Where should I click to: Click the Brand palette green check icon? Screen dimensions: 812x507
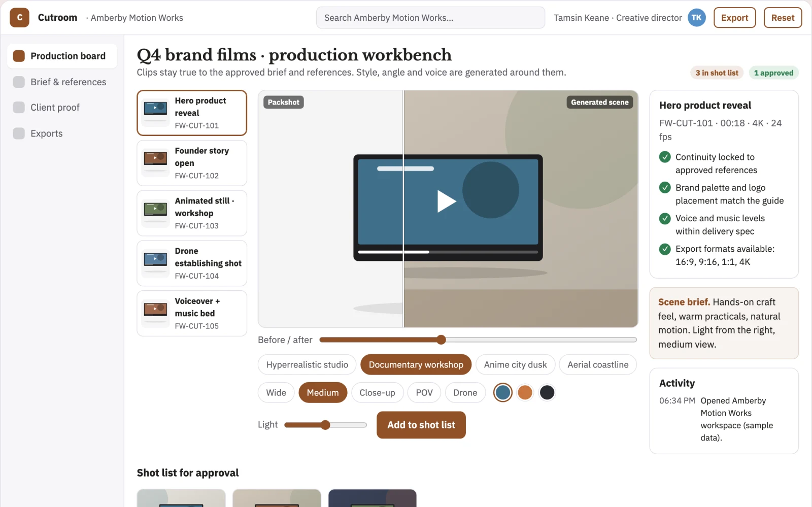[x=665, y=187]
